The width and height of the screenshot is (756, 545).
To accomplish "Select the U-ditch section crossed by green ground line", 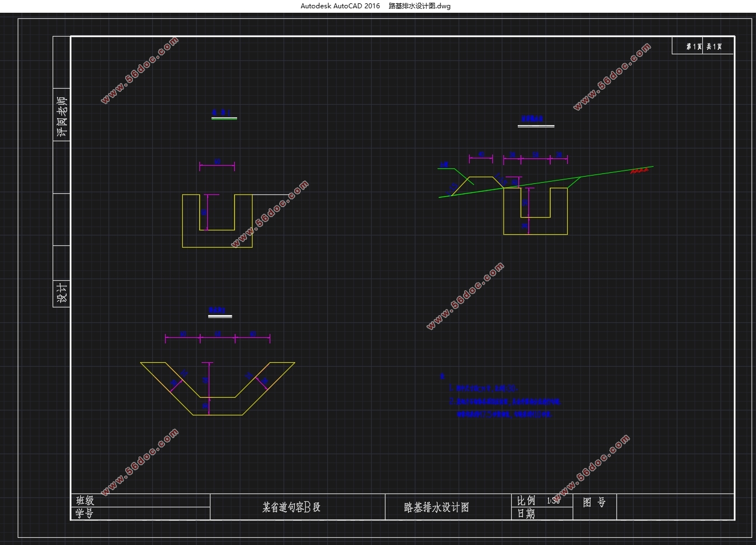I will tap(536, 211).
